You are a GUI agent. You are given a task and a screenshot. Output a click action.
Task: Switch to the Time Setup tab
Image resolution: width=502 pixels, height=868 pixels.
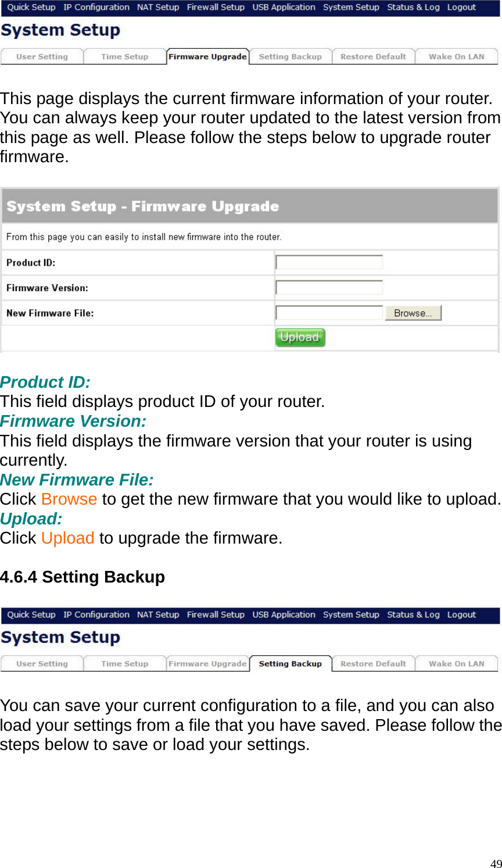pyautogui.click(x=124, y=56)
